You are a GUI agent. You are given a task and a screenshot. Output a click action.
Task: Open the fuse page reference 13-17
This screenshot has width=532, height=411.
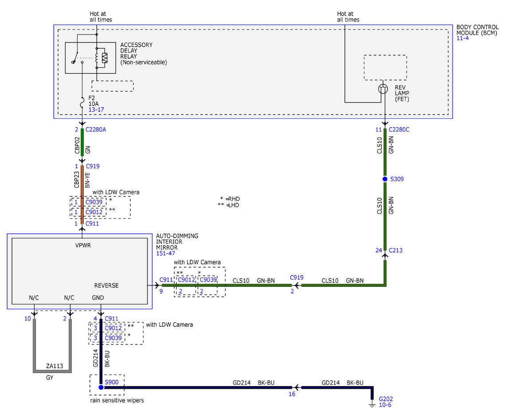tap(96, 109)
